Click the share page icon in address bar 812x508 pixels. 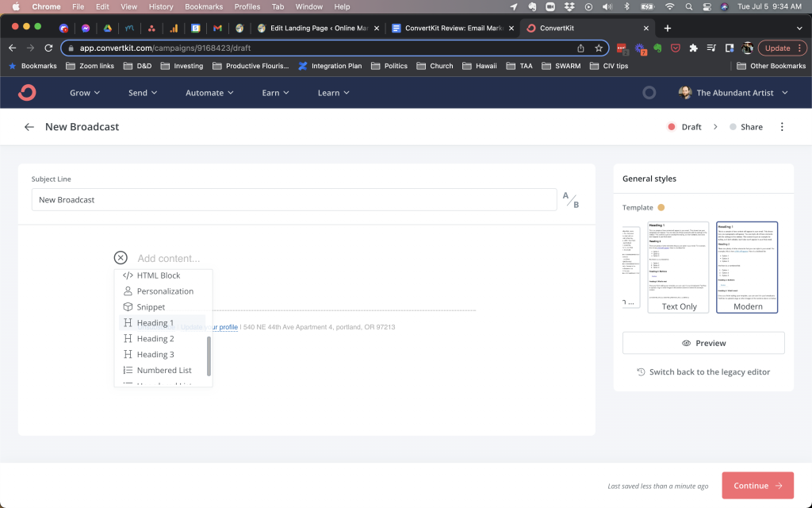click(x=580, y=48)
